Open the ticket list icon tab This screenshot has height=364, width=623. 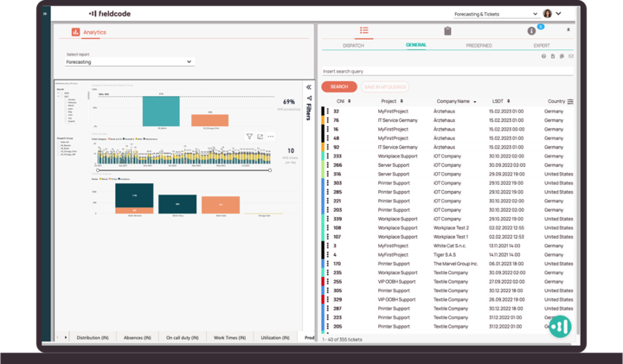364,30
